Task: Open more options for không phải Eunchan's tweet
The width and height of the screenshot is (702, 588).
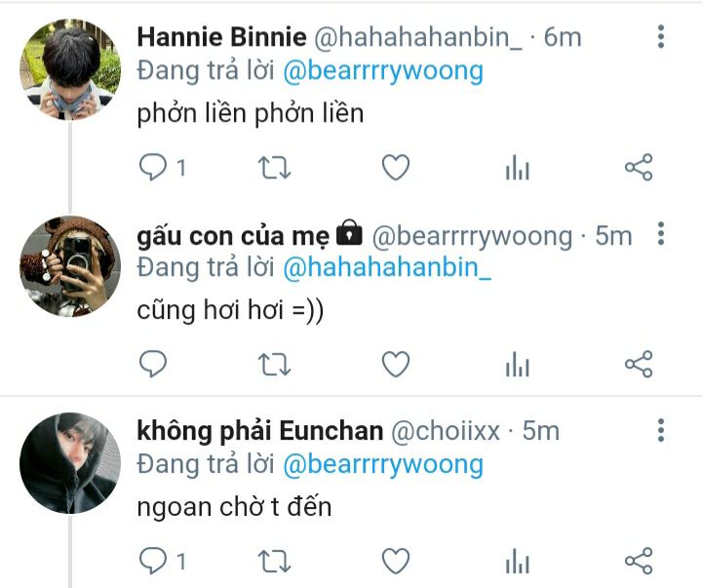Action: (x=661, y=430)
